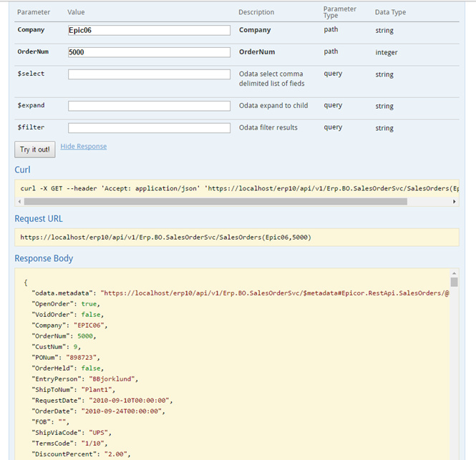Click the "OrderNum": 5000 response line
This screenshot has height=460, width=476.
point(64,336)
